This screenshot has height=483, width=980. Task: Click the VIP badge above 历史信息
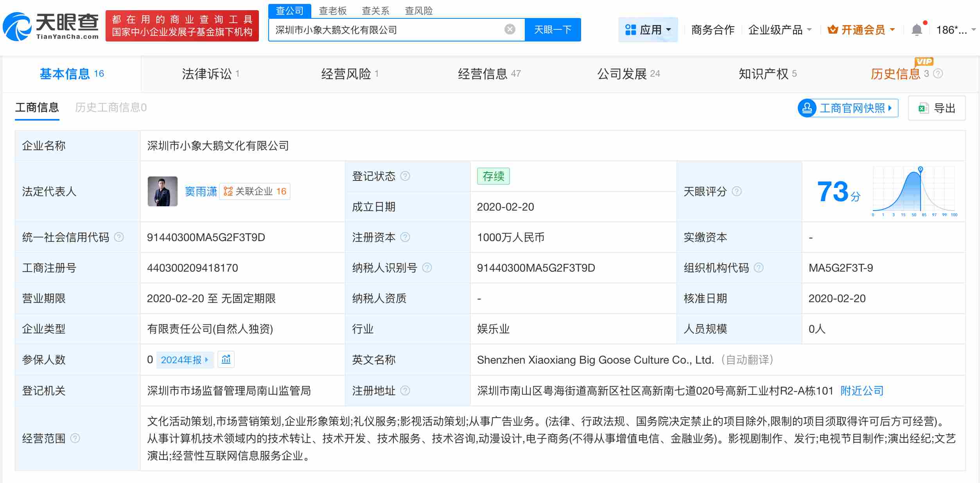coord(924,61)
